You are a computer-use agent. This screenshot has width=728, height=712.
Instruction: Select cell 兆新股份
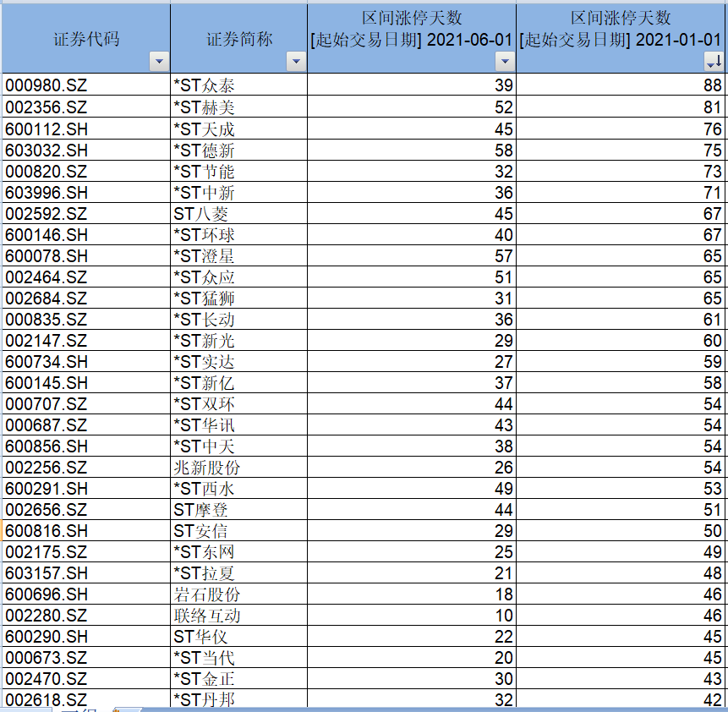click(x=239, y=467)
